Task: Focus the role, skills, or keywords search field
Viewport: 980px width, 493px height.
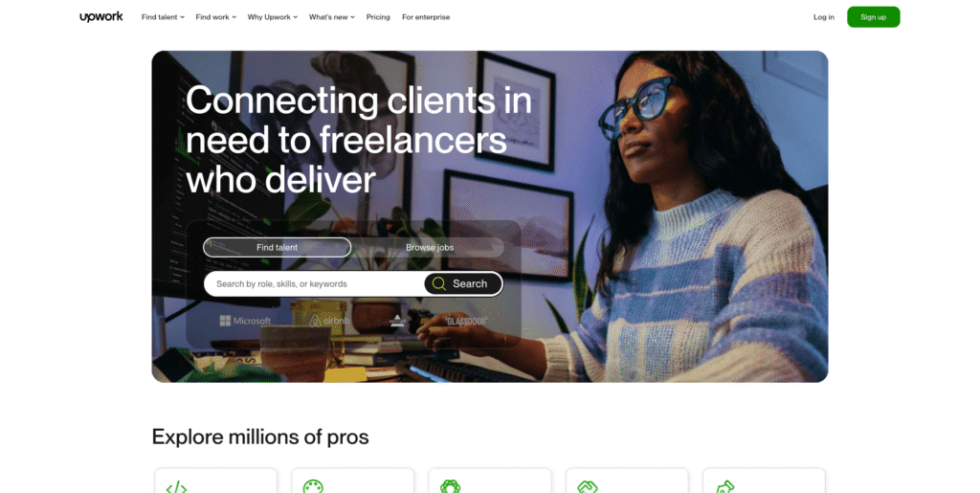Action: click(x=314, y=283)
